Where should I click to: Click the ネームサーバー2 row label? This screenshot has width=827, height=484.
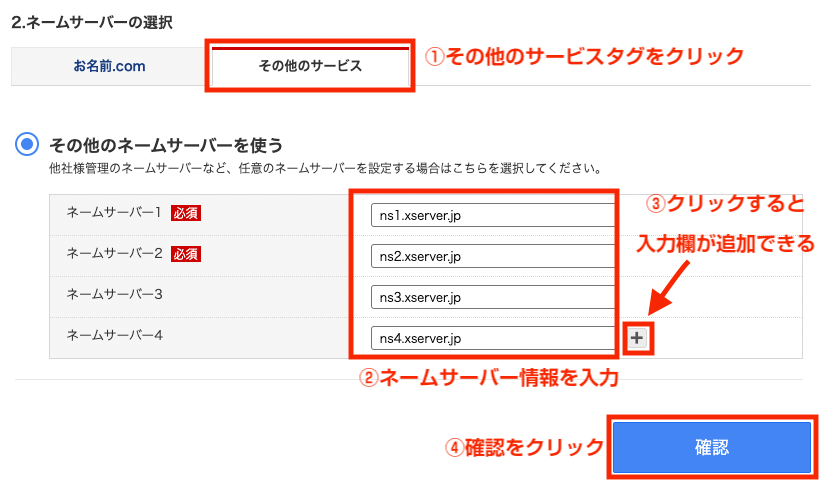tap(114, 254)
